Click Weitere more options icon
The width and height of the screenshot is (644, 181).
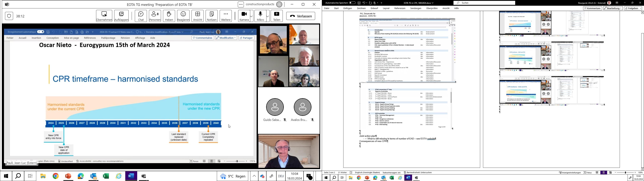pyautogui.click(x=226, y=16)
